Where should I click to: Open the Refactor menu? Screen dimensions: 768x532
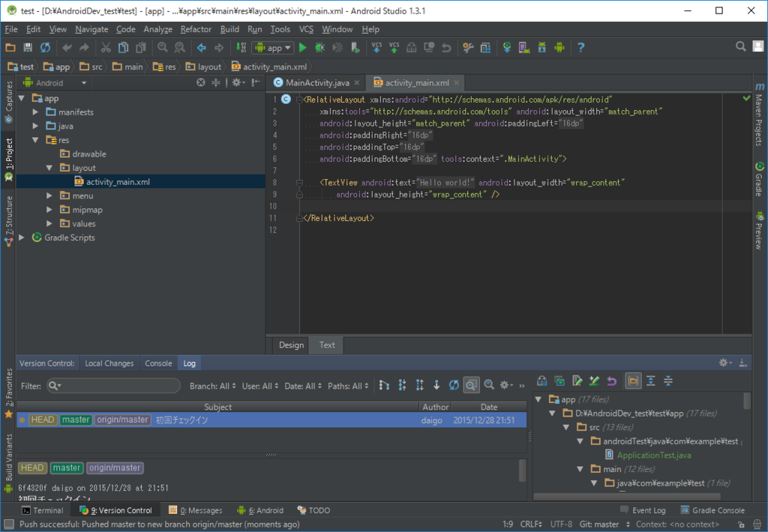pos(196,29)
